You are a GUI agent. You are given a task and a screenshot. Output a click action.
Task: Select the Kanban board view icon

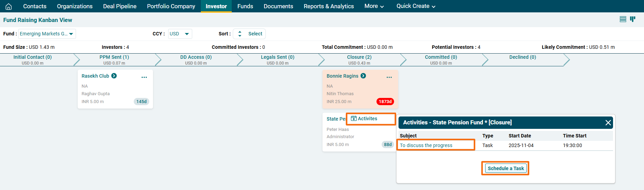(x=633, y=19)
